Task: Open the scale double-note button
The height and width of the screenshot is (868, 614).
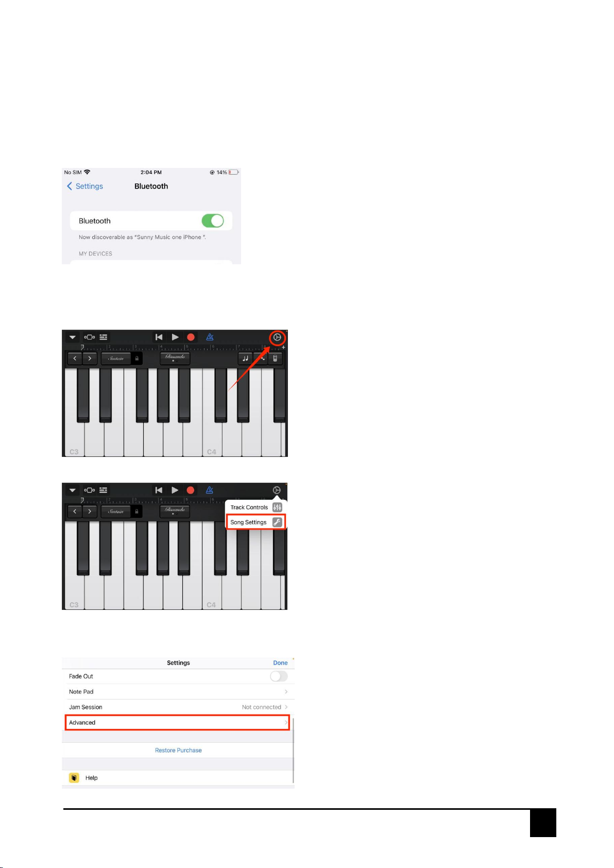Action: [245, 358]
